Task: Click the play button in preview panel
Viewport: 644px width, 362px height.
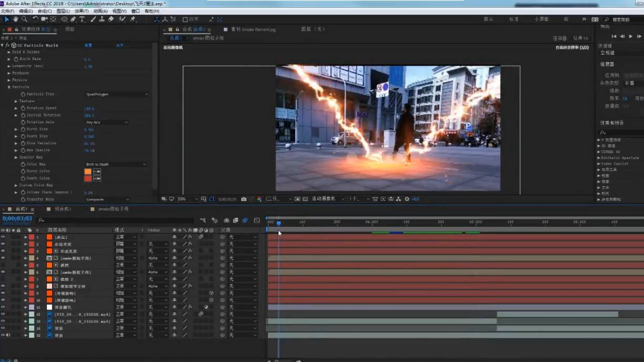Action: click(631, 36)
